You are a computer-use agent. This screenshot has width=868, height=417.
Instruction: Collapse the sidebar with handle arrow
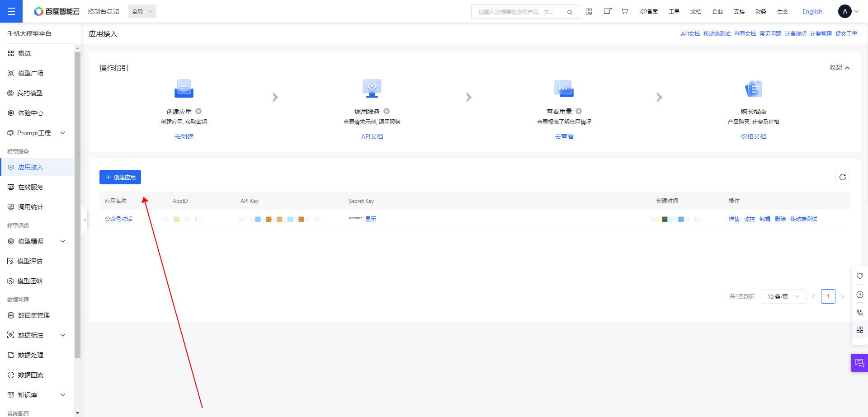click(84, 220)
